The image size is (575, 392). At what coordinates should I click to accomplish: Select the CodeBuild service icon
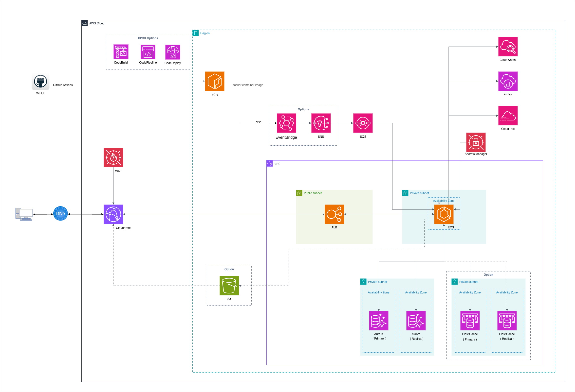tap(121, 52)
